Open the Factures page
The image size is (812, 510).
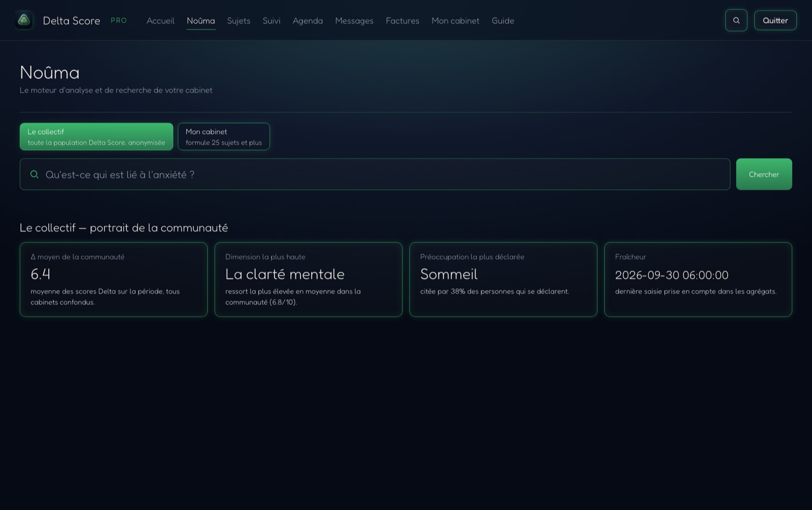click(402, 21)
